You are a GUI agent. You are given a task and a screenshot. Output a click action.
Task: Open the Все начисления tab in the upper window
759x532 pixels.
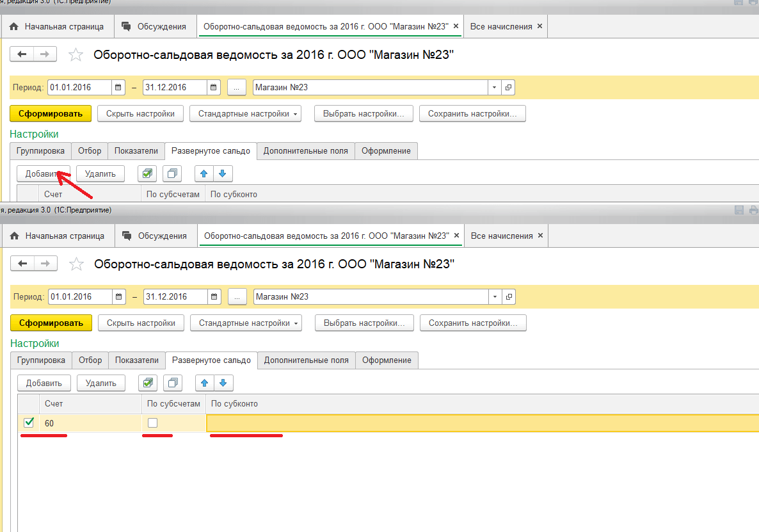click(500, 26)
